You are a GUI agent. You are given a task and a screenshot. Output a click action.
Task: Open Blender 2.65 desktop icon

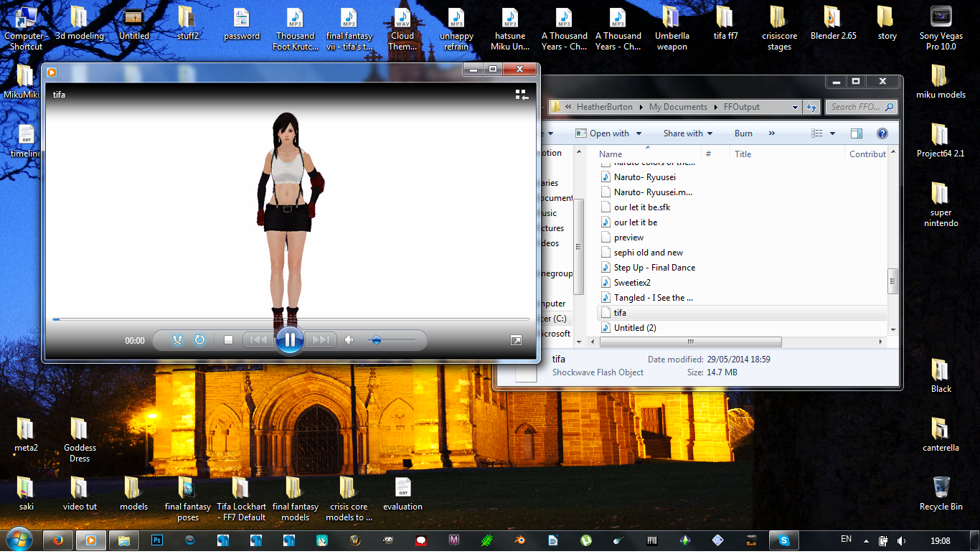point(833,24)
